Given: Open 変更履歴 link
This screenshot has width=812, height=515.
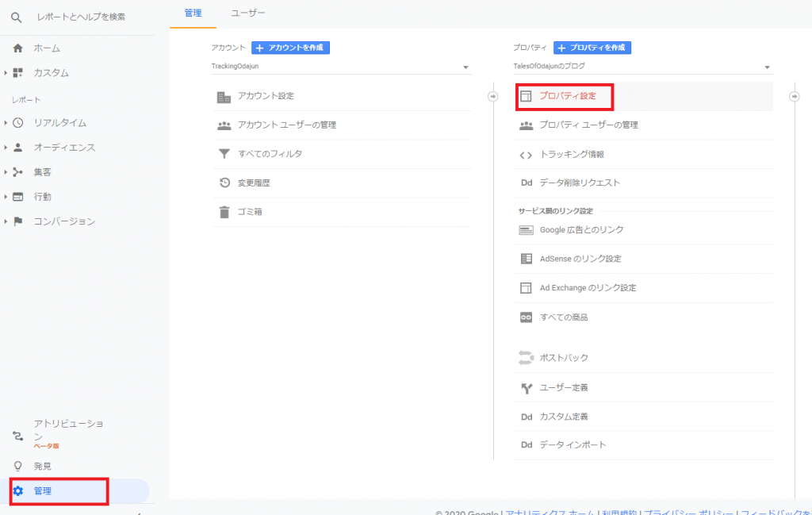Looking at the screenshot, I should [x=255, y=183].
